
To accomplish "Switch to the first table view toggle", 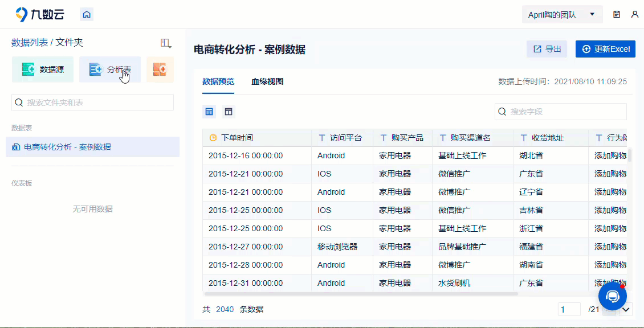I will point(209,112).
